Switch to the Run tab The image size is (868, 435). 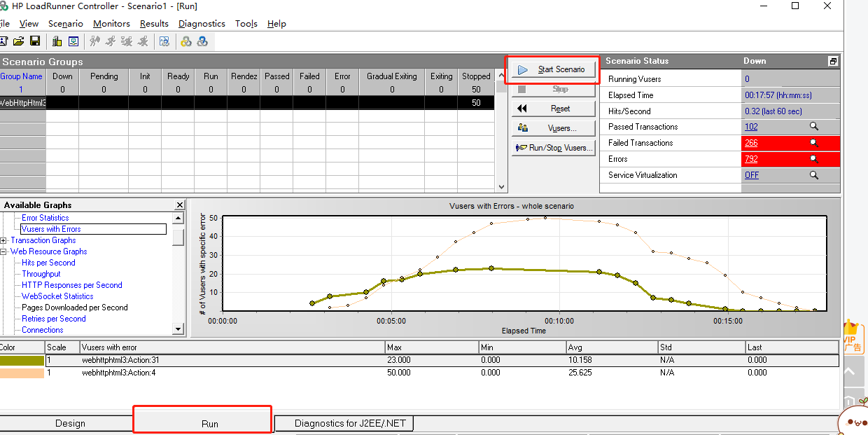point(202,423)
